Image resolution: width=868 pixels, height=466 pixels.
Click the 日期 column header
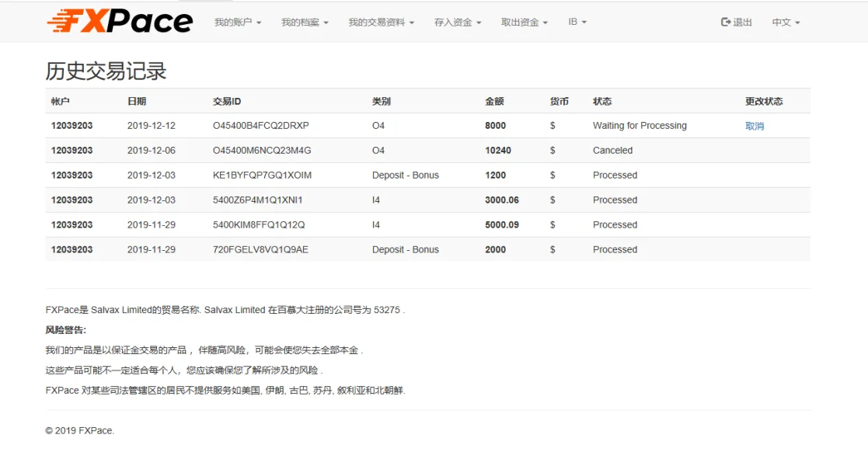point(137,102)
